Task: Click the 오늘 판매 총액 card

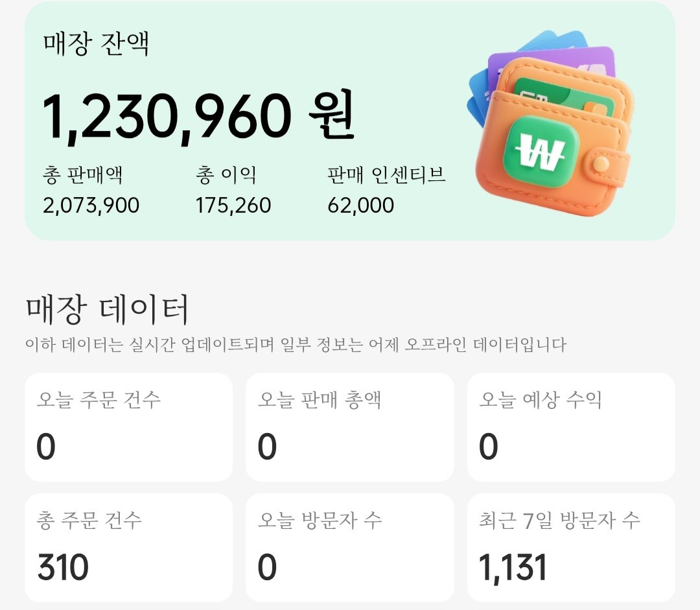Action: (x=350, y=427)
